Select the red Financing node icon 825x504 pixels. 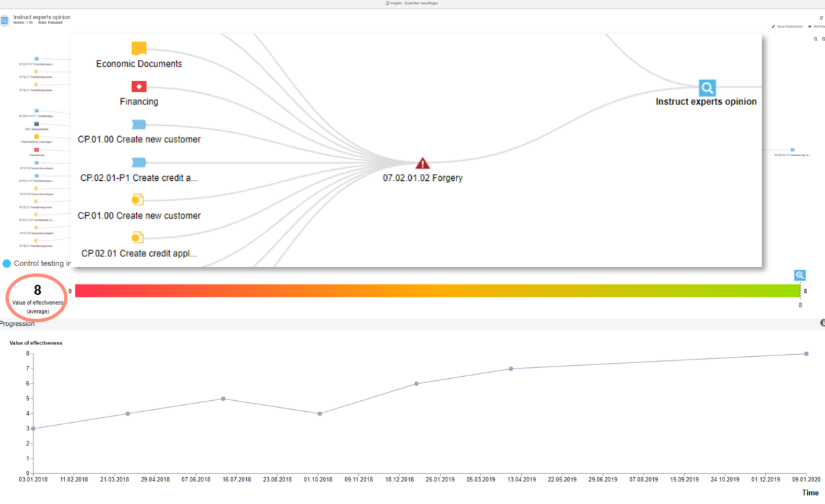click(x=139, y=87)
